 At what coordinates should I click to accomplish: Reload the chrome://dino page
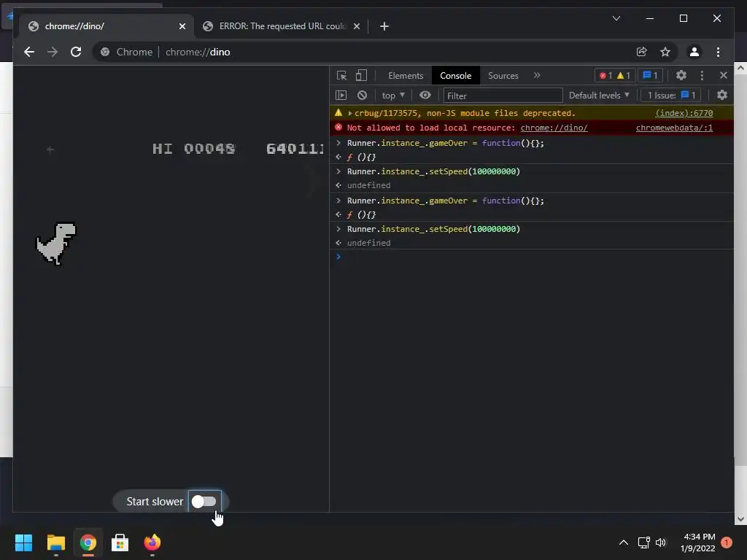click(76, 52)
